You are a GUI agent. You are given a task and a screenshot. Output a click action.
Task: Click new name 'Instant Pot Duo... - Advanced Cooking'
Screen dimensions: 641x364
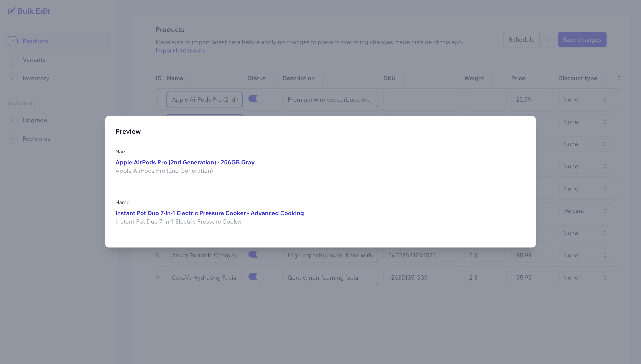[210, 213]
